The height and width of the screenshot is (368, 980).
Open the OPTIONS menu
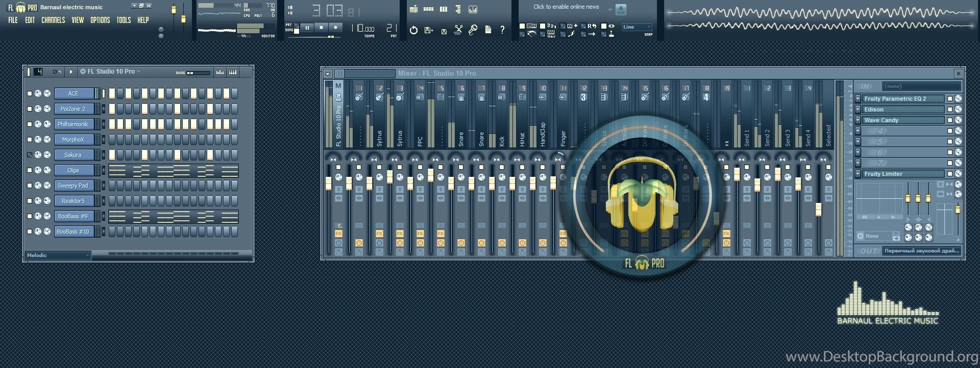100,20
